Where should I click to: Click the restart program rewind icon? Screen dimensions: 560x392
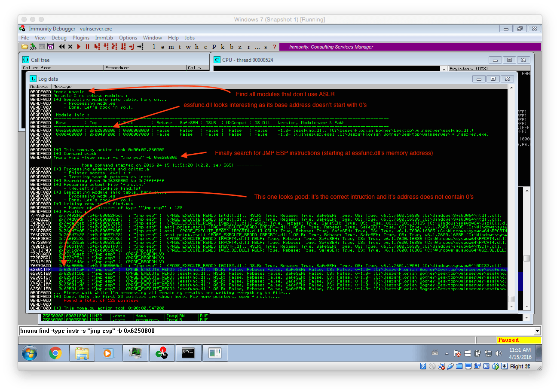(61, 46)
